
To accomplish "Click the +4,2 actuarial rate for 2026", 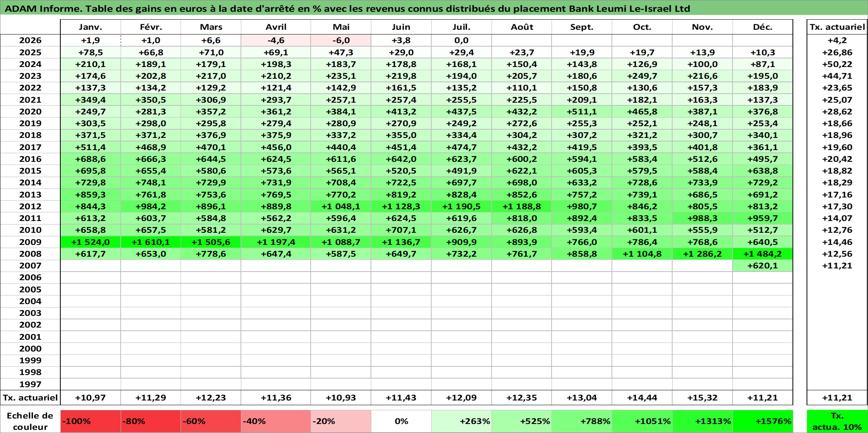I will click(x=837, y=40).
